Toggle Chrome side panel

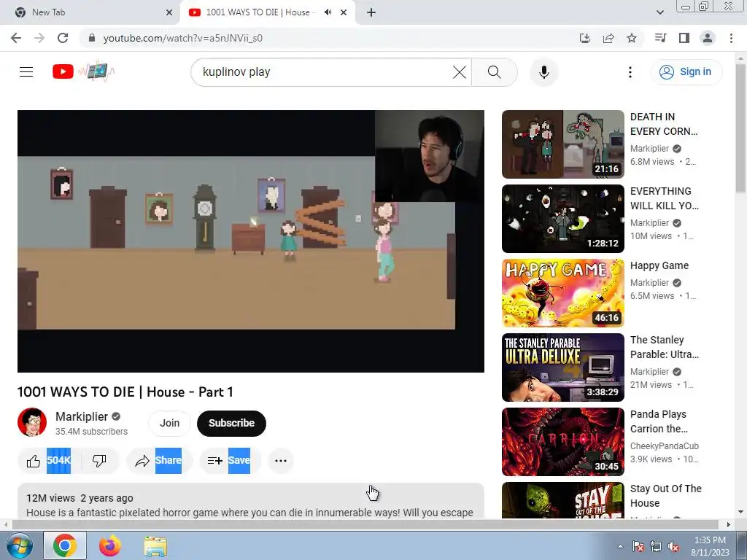(684, 38)
